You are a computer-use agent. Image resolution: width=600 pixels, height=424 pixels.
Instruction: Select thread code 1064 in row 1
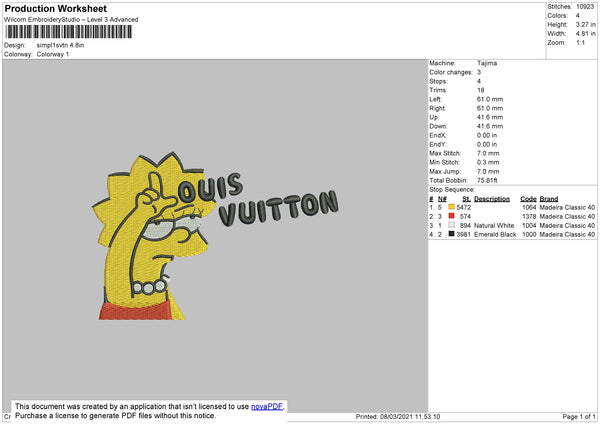(529, 207)
